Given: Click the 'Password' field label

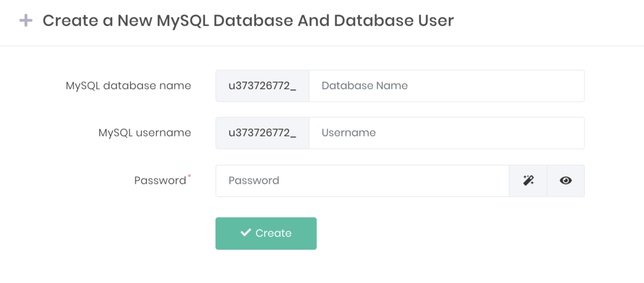Looking at the screenshot, I should 160,180.
